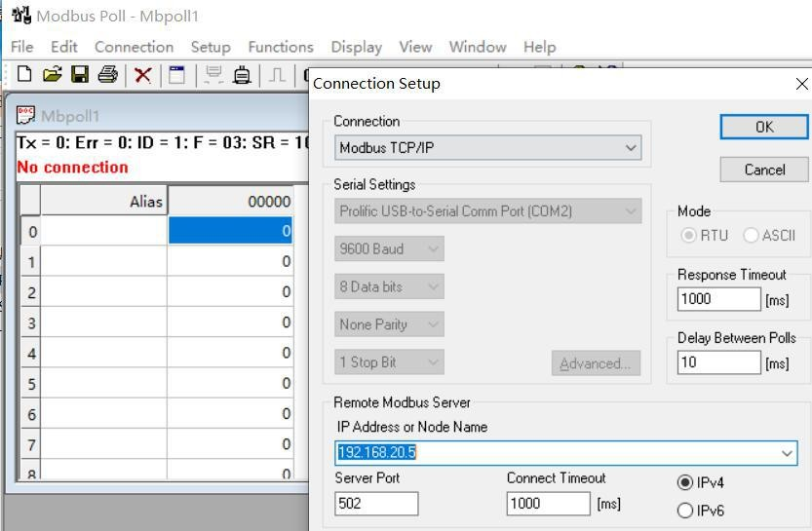The height and width of the screenshot is (531, 812).
Task: Click the Alias cell in row 0
Action: [x=104, y=230]
